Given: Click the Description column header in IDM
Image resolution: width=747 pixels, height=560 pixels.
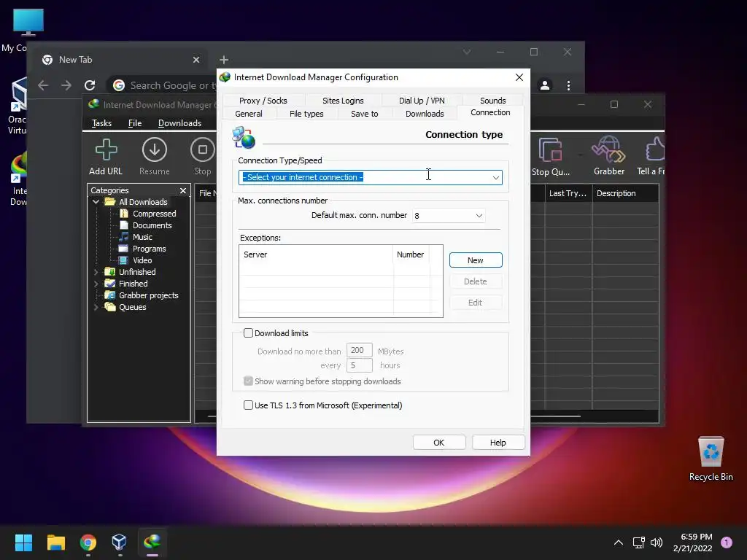Looking at the screenshot, I should (x=625, y=193).
